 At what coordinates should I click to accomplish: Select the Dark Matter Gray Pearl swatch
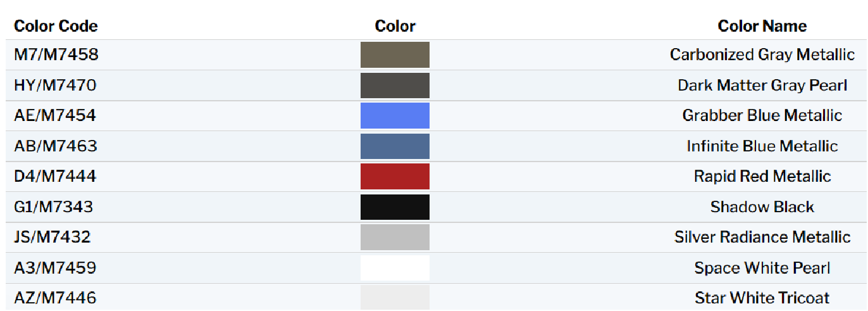click(x=395, y=86)
